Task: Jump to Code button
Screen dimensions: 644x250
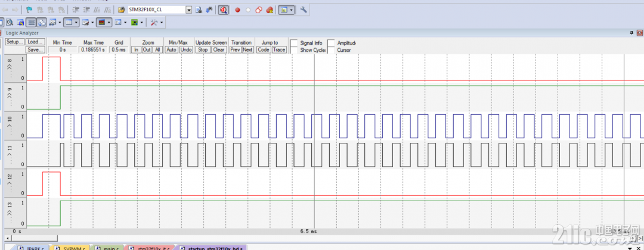Action: 264,49
